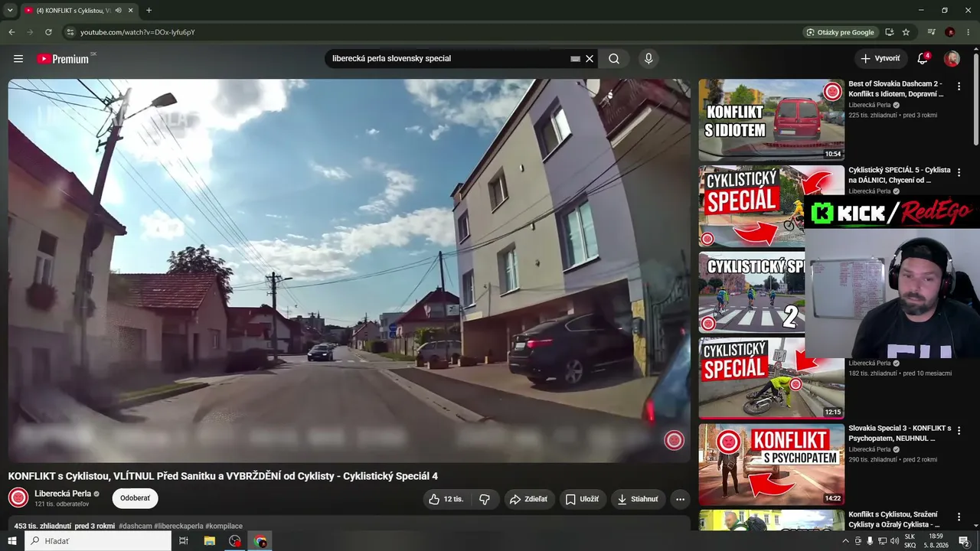The height and width of the screenshot is (551, 980).
Task: Install app icon in address bar
Action: coord(889,32)
